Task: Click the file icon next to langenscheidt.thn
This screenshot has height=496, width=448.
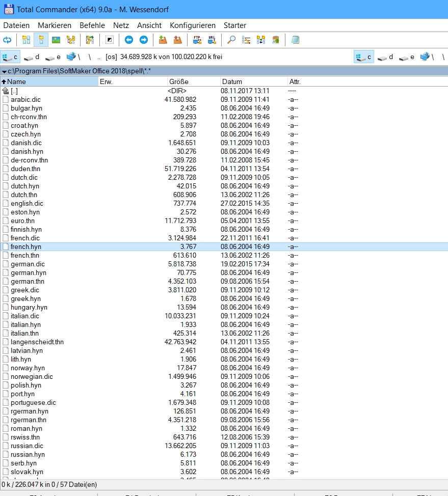Action: (x=6, y=342)
